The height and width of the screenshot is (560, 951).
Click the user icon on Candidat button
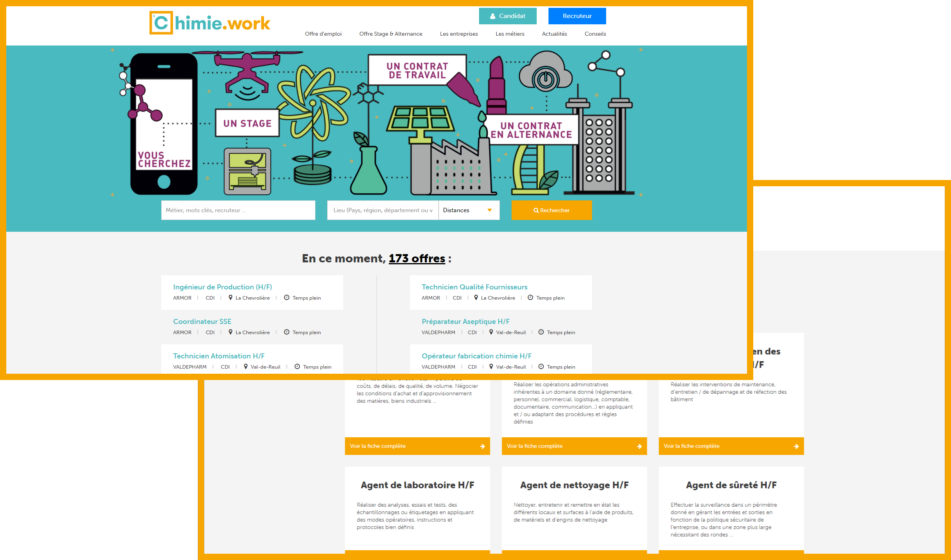click(493, 16)
